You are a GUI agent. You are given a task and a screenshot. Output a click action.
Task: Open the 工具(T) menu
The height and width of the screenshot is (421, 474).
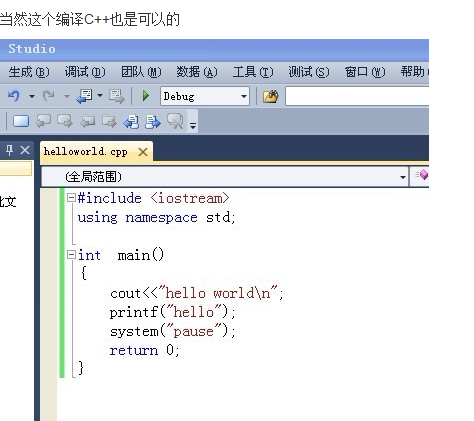[253, 72]
